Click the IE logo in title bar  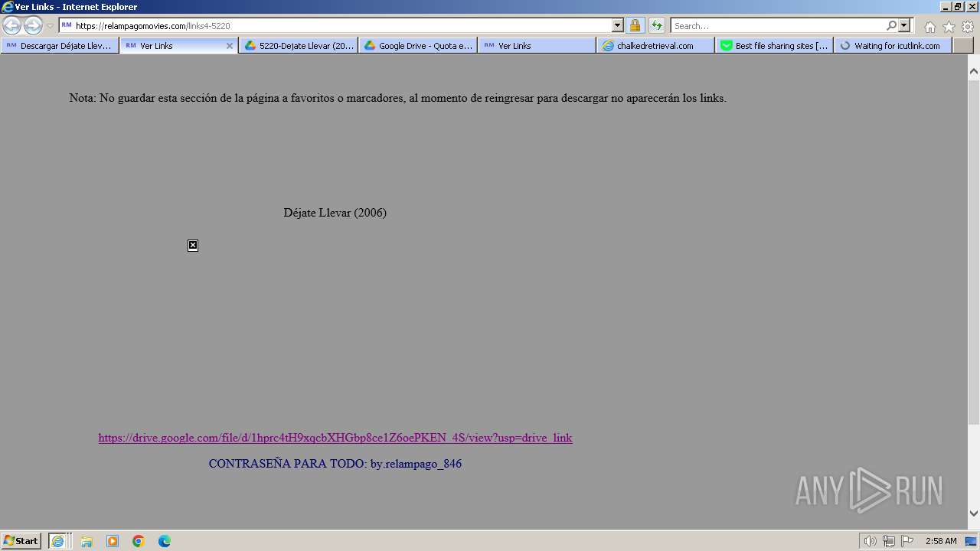tap(8, 7)
